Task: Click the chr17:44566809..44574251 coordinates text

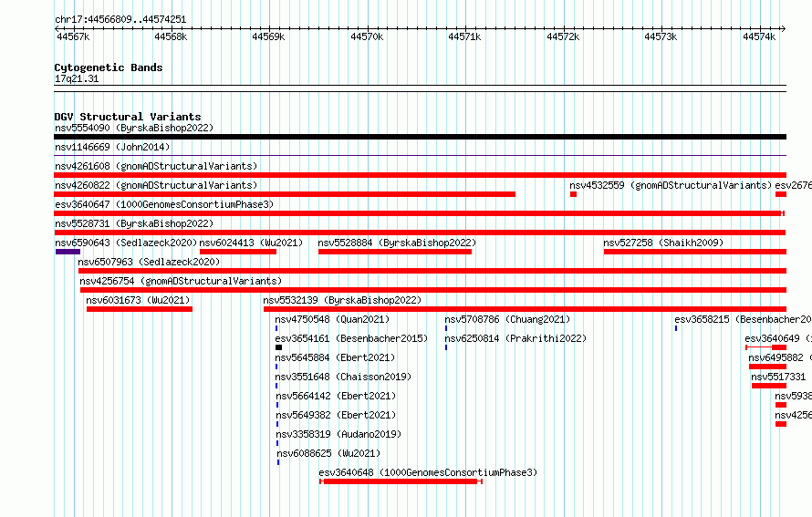Action: pyautogui.click(x=120, y=19)
